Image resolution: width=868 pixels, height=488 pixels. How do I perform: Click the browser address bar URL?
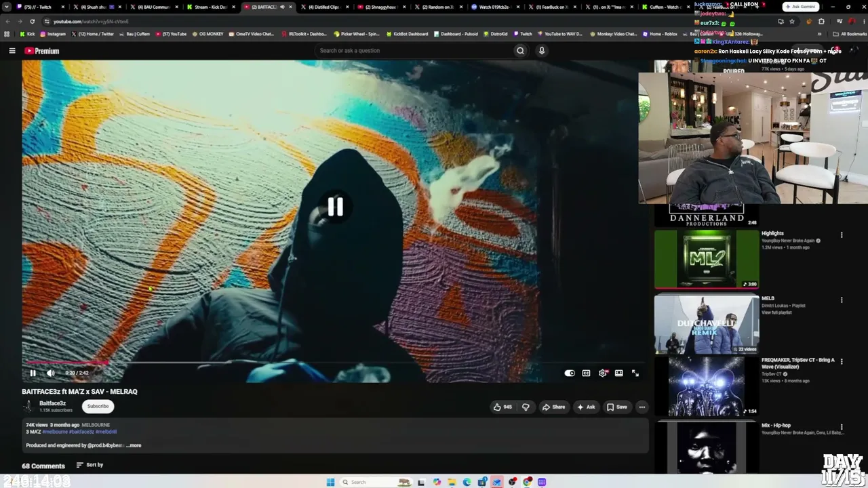[91, 22]
